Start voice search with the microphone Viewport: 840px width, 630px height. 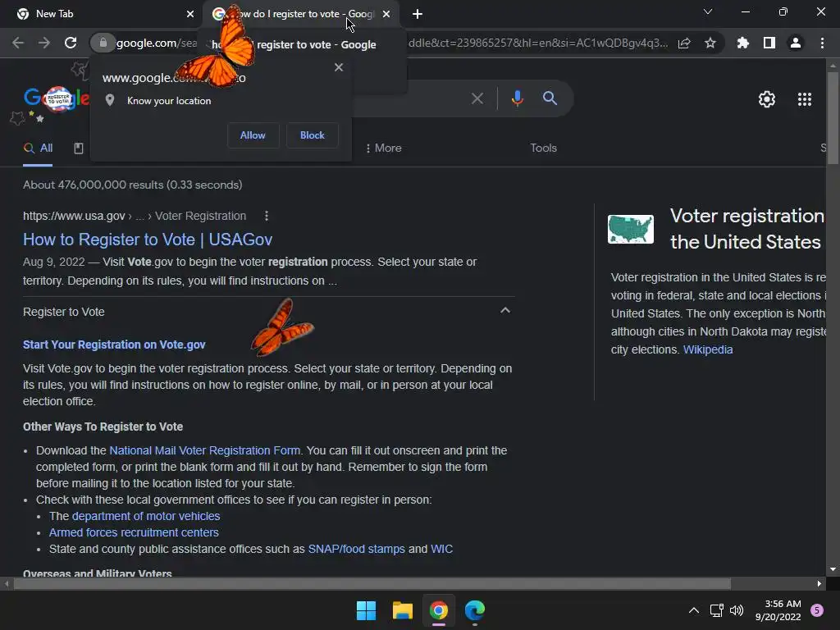[x=517, y=98]
